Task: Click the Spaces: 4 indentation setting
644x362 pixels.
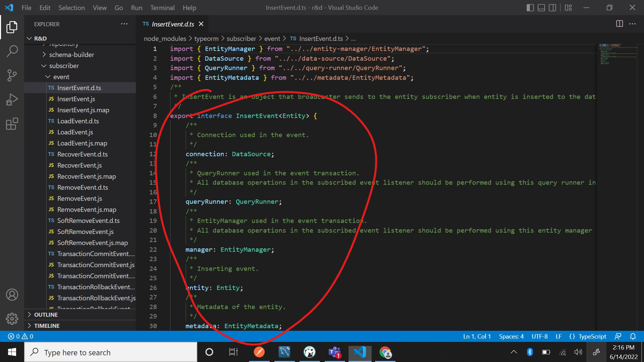Action: pyautogui.click(x=511, y=336)
